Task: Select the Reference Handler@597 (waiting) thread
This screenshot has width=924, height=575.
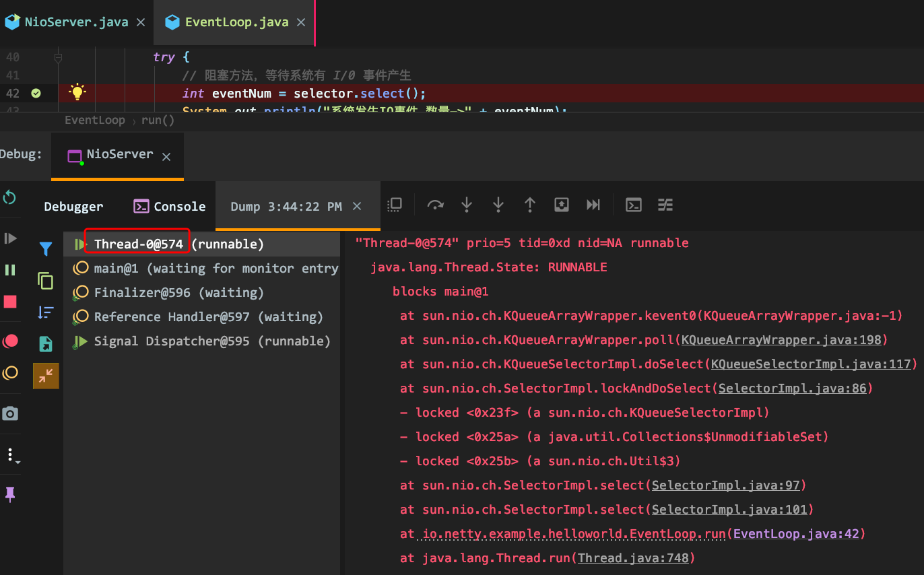Action: click(x=202, y=316)
